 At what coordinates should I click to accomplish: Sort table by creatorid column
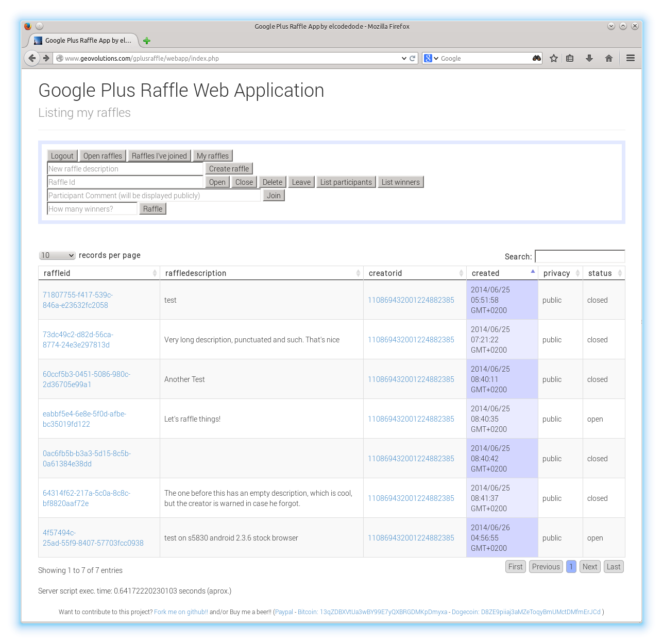click(415, 273)
